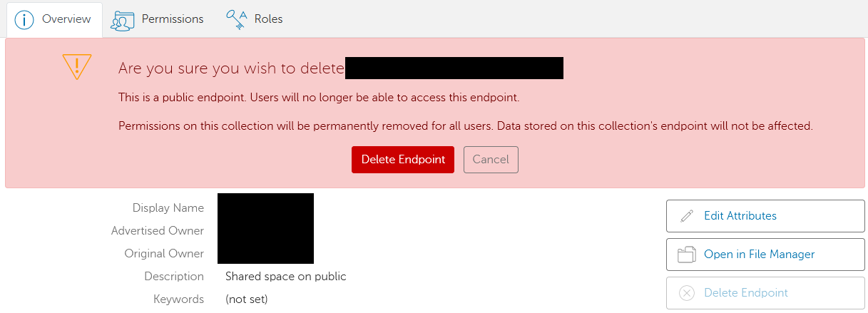Click the Keywords value "(not set)"
Viewport: 868px width, 313px height.
246,299
